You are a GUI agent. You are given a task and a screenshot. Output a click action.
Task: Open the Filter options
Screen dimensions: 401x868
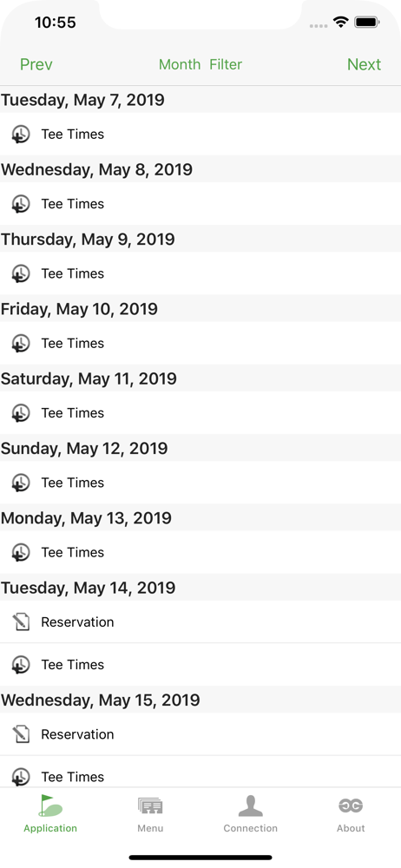coord(226,64)
